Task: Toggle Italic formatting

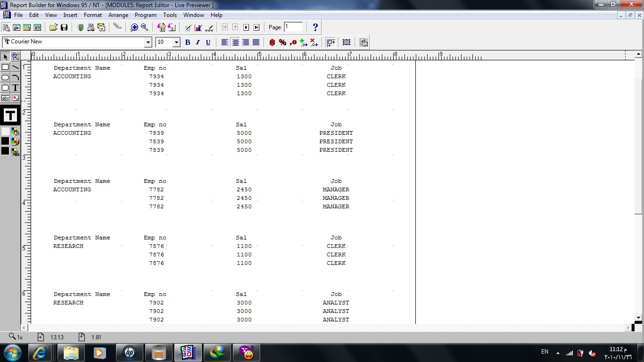Action: click(198, 42)
